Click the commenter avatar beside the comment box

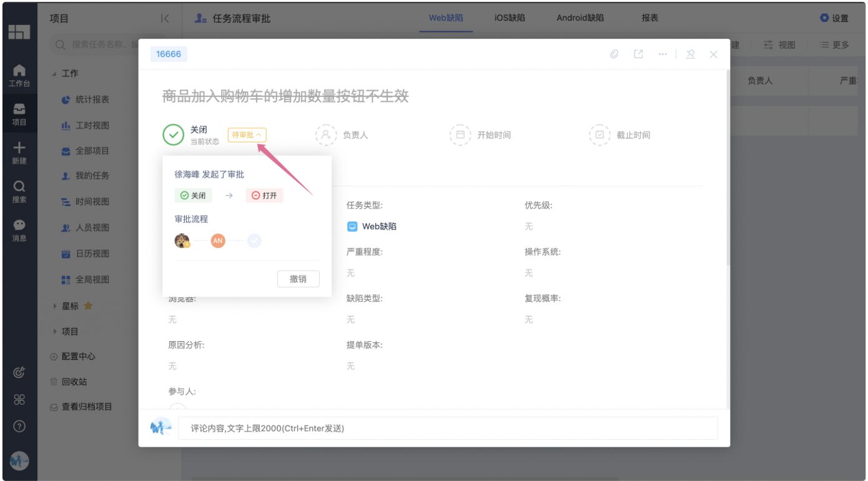(x=160, y=428)
